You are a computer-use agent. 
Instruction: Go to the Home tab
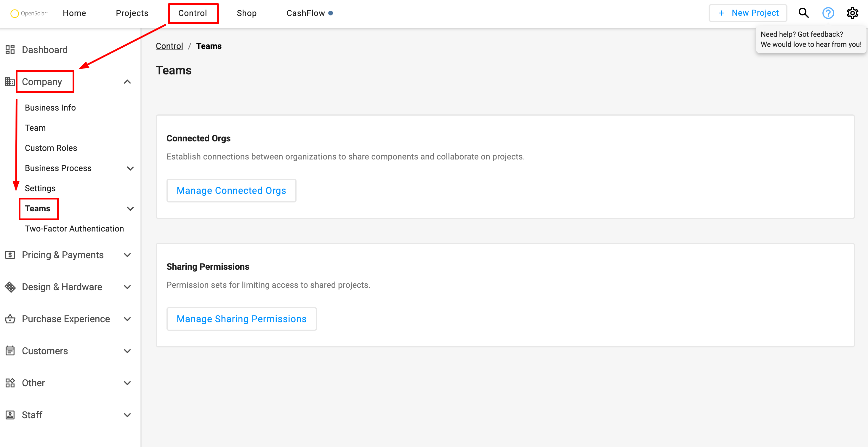(74, 13)
